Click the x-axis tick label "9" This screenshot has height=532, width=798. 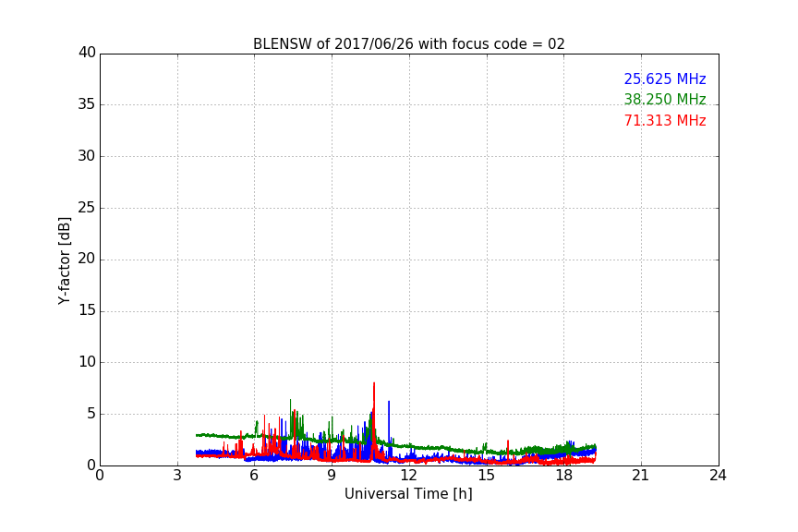click(332, 476)
